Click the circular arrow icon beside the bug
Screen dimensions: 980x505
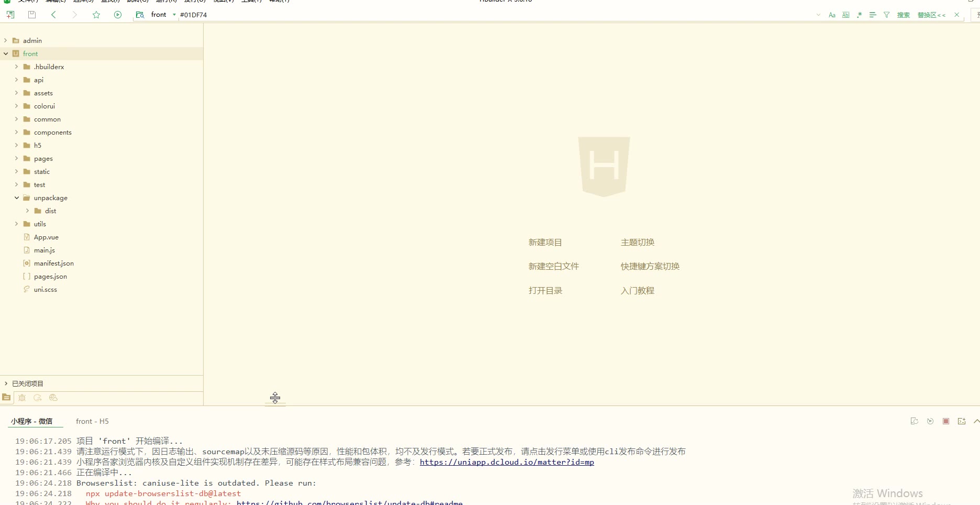pyautogui.click(x=38, y=398)
